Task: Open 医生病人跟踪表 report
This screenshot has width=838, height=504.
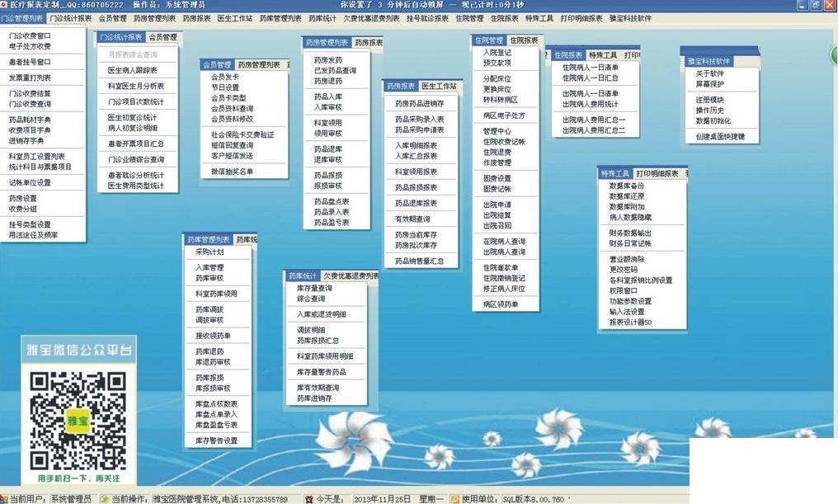Action: [x=133, y=71]
